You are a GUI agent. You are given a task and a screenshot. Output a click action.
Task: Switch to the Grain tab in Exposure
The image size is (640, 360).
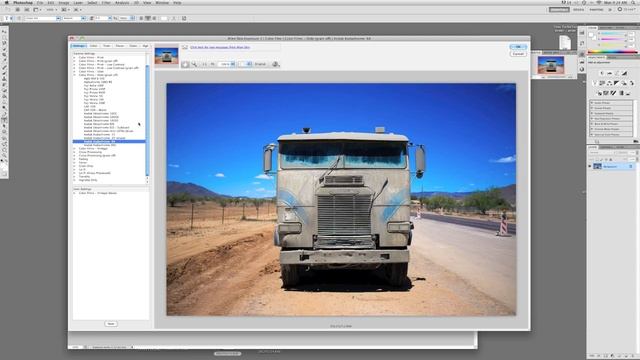pos(133,46)
